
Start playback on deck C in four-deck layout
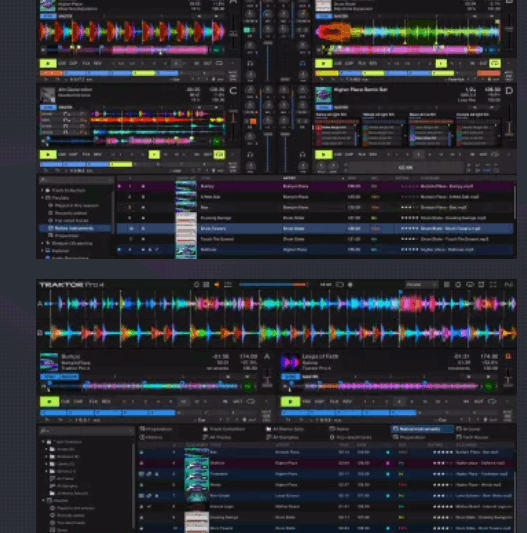[x=48, y=155]
